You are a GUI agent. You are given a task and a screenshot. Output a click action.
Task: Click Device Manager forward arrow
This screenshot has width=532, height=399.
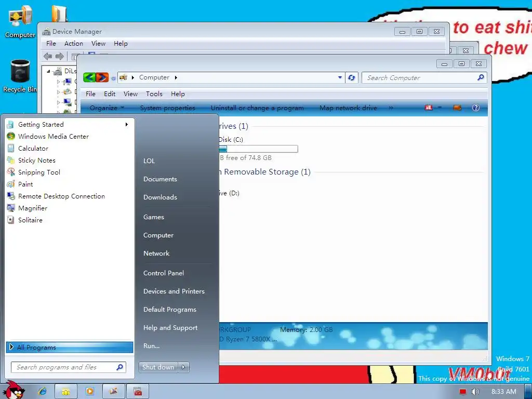(59, 56)
